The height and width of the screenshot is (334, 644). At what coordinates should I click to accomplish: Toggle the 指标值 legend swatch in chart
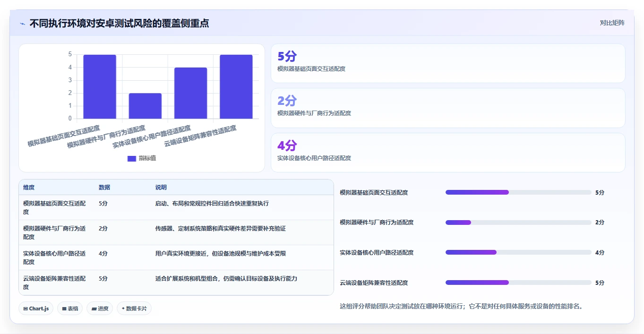click(132, 158)
